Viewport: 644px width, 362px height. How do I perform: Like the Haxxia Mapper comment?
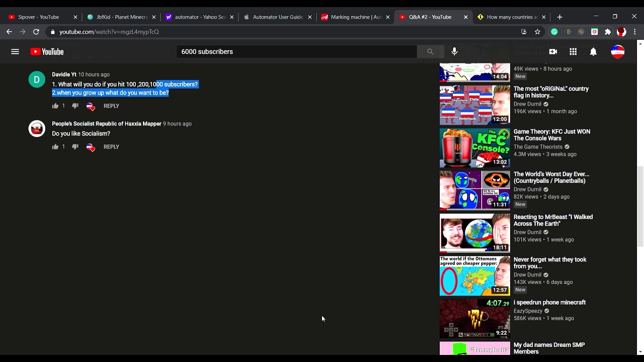point(55,147)
